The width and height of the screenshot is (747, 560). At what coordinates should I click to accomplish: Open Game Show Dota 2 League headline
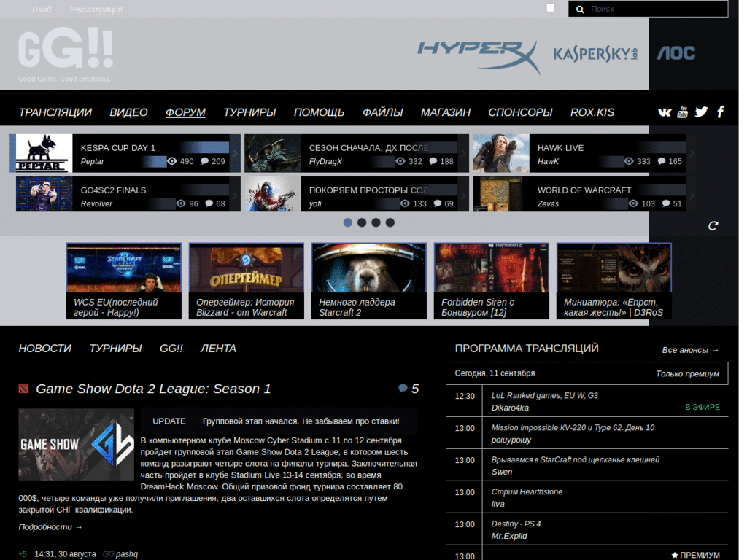[x=153, y=389]
